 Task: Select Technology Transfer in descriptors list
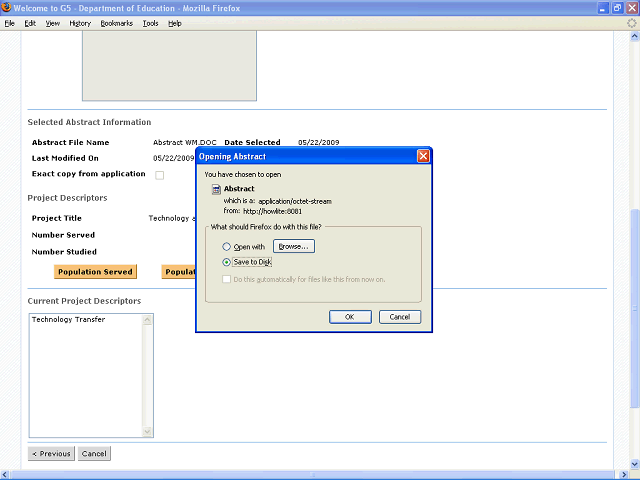68,320
